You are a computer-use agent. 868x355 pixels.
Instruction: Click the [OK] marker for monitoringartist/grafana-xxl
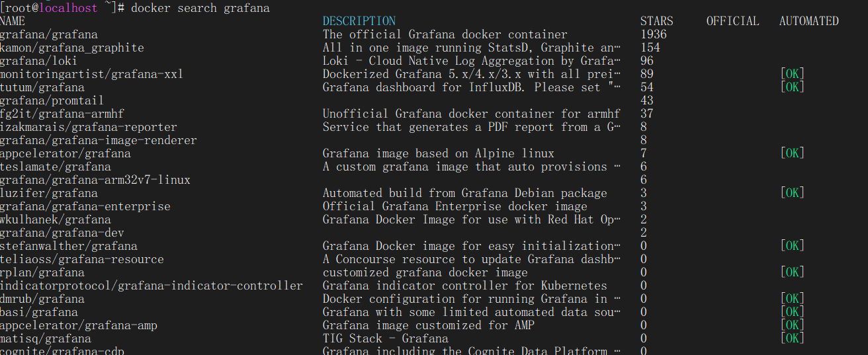tap(792, 74)
